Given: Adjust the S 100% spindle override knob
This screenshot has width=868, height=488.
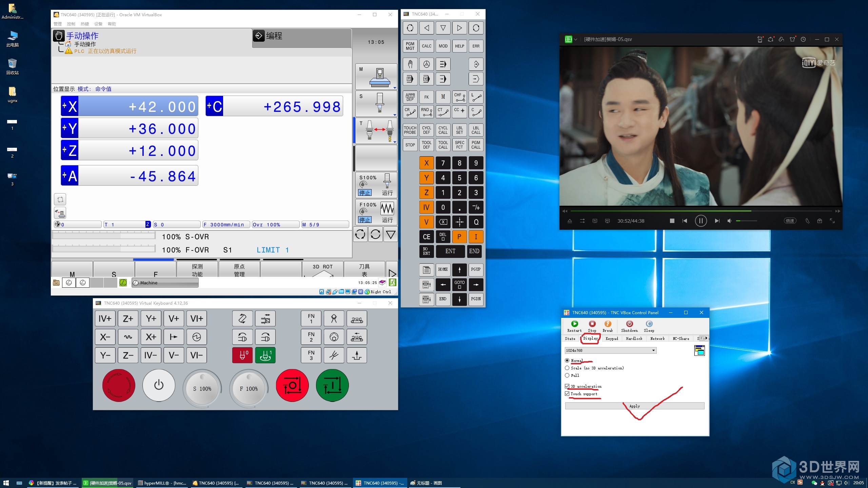Looking at the screenshot, I should pos(202,388).
